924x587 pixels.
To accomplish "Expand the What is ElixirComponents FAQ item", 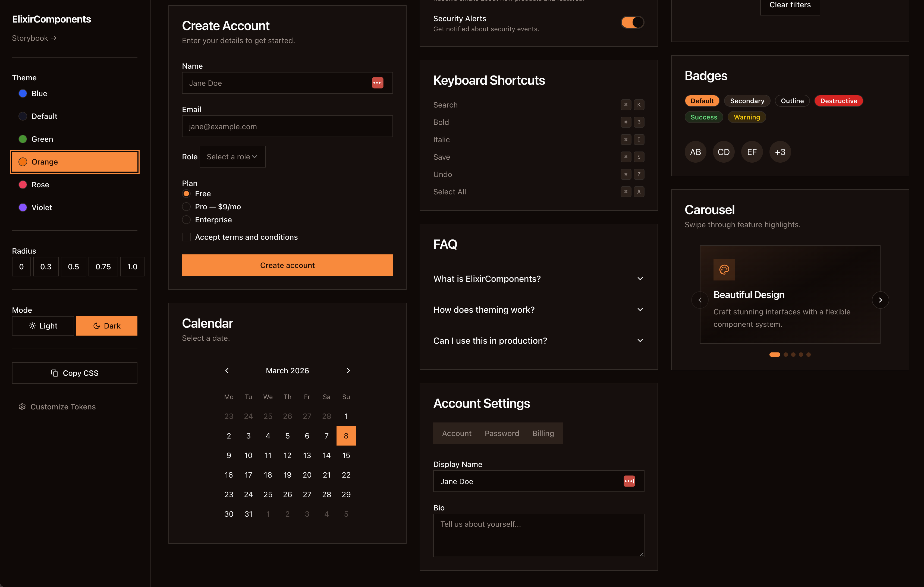I will (538, 279).
